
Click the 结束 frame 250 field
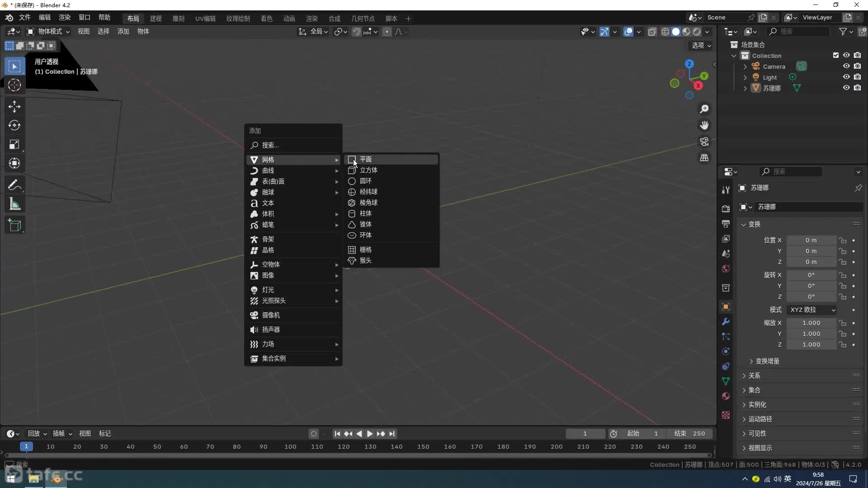(690, 434)
